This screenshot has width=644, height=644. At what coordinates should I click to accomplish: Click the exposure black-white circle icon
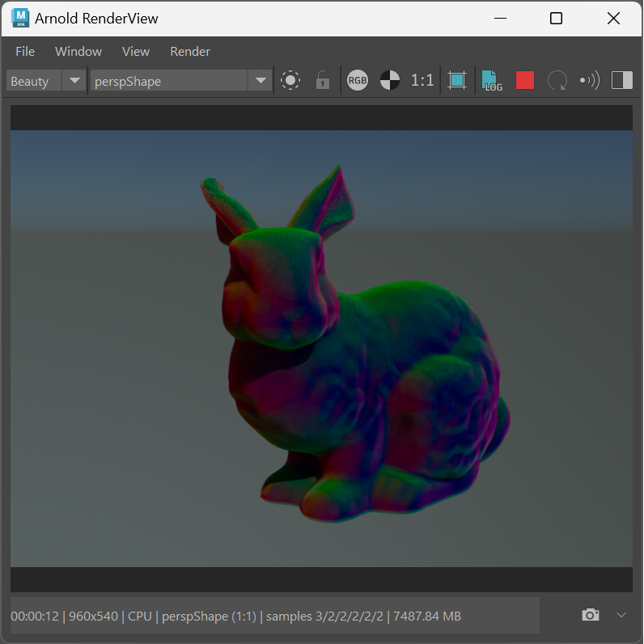point(390,80)
